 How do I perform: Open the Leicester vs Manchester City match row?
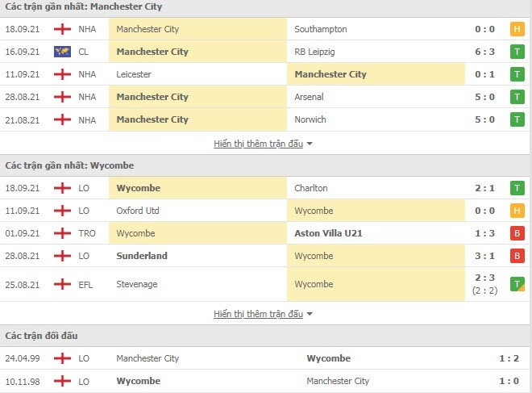266,74
